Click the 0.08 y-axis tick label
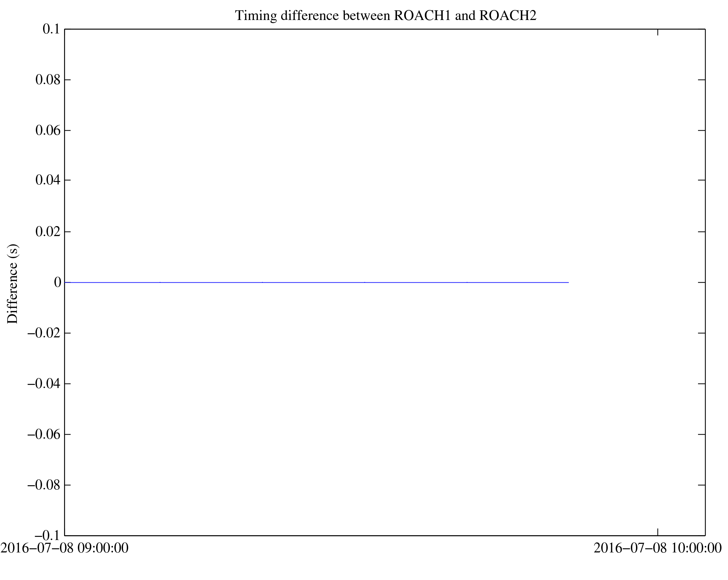 click(x=48, y=80)
